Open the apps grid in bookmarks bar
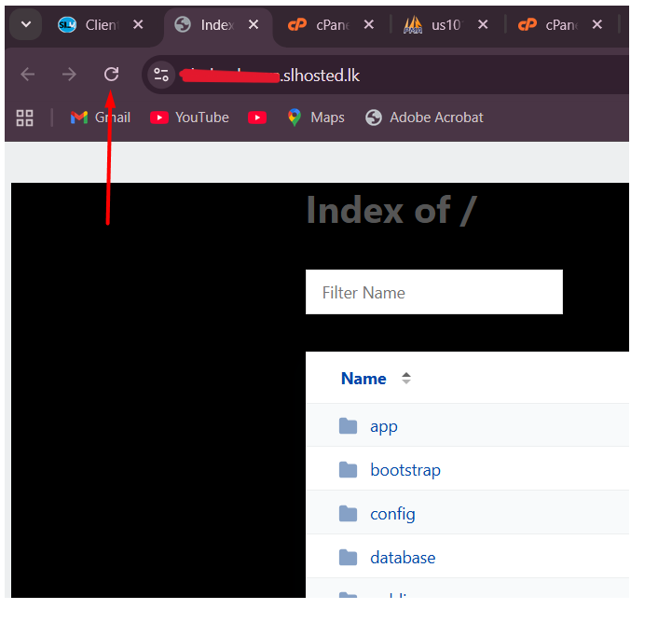Image resolution: width=672 pixels, height=637 pixels. pyautogui.click(x=25, y=118)
